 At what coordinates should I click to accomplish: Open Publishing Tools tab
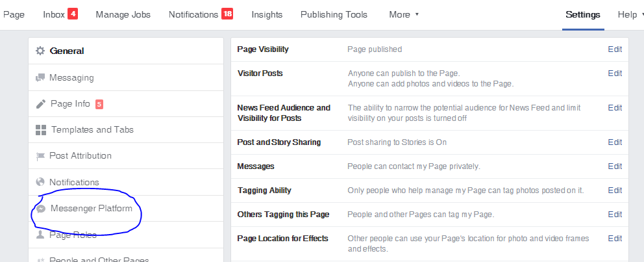coord(334,15)
